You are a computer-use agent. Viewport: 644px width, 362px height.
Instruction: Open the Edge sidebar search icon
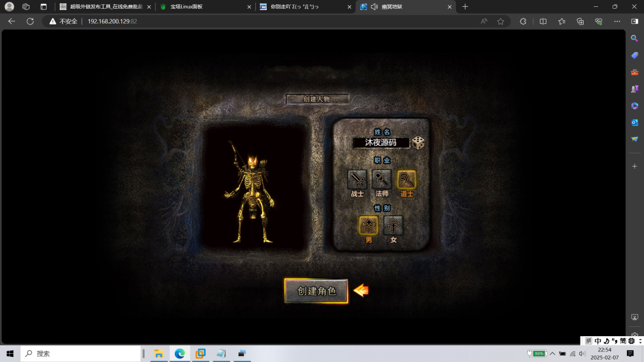[x=635, y=38]
